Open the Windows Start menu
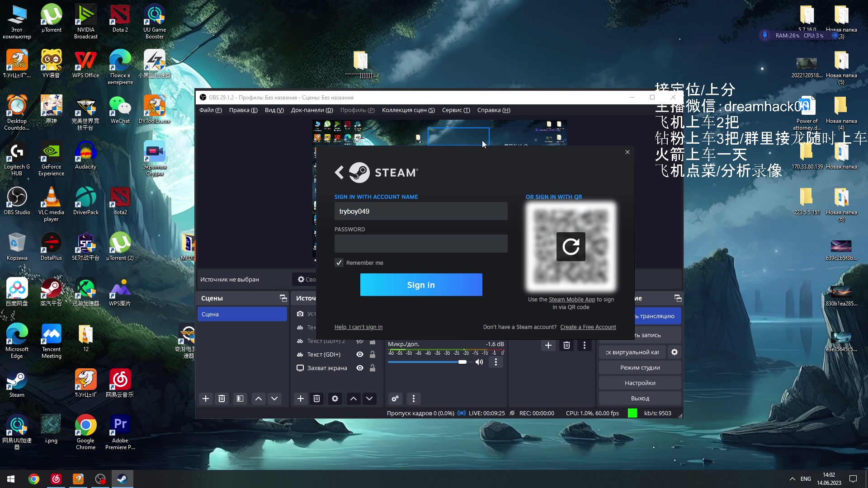Viewport: 868px width, 488px height. pos(11,479)
